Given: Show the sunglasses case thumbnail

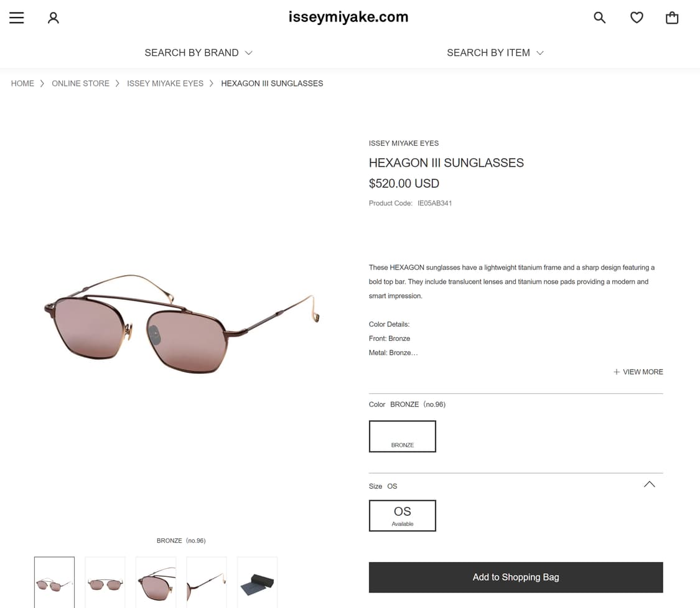Looking at the screenshot, I should click(x=257, y=582).
